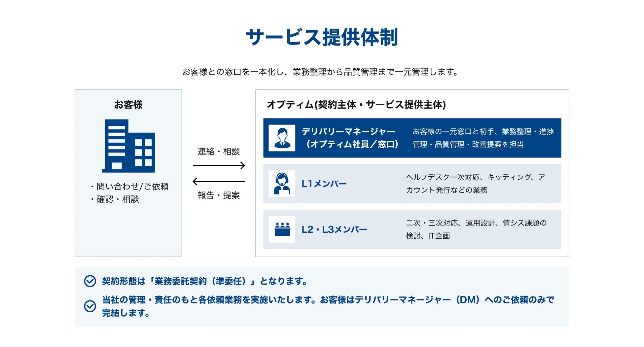Click the checkmark icon beside 当社の管理・責任
The height and width of the screenshot is (347, 644).
(90, 306)
